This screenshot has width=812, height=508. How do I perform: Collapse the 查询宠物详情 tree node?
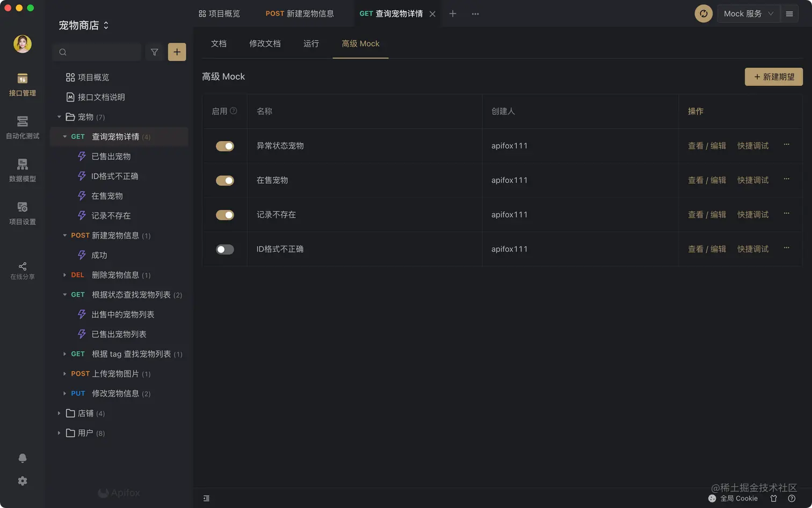coord(64,137)
